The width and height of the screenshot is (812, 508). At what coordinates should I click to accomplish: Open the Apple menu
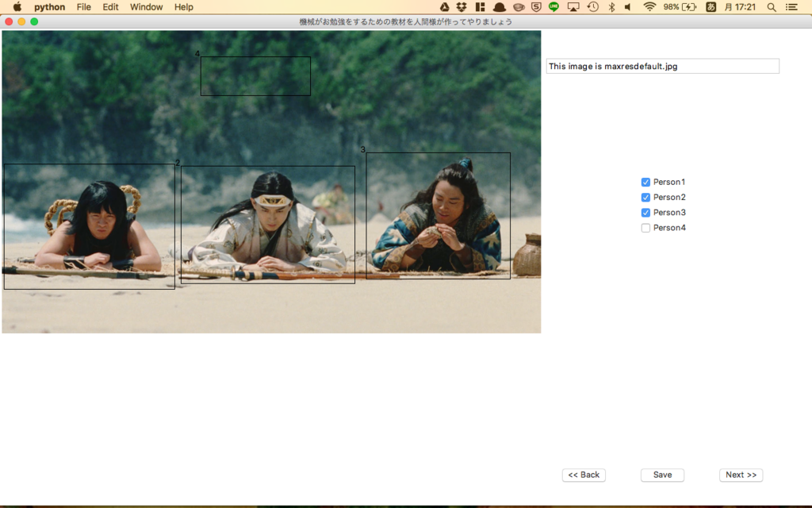pyautogui.click(x=17, y=6)
